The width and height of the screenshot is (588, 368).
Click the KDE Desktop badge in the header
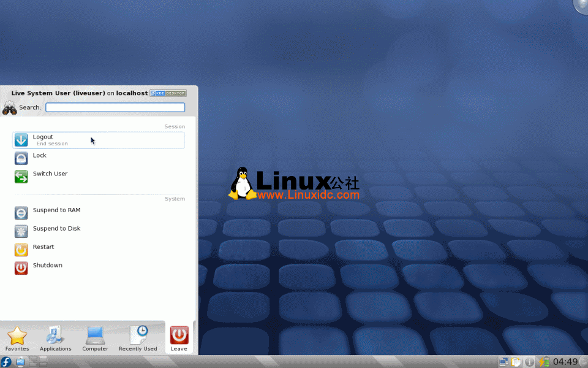167,93
